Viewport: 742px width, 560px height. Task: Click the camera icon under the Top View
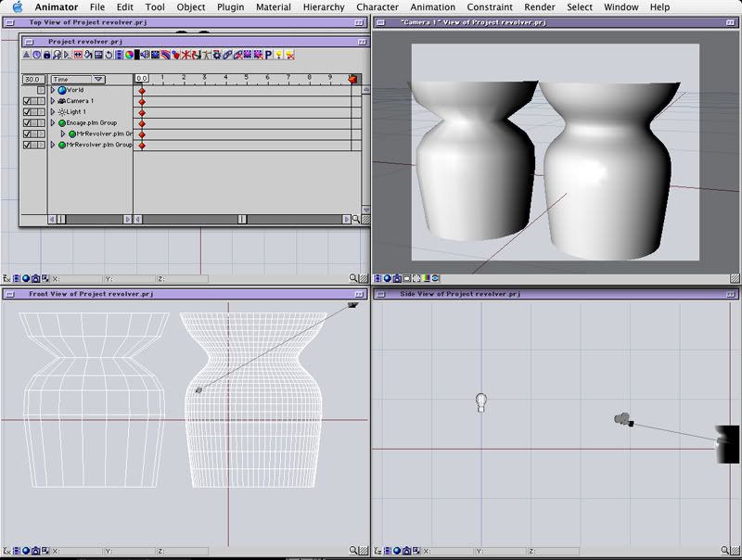[x=35, y=278]
